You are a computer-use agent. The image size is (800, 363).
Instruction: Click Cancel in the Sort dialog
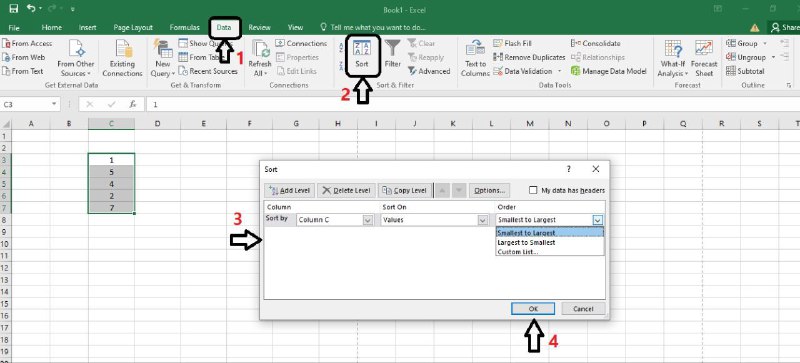click(x=583, y=308)
